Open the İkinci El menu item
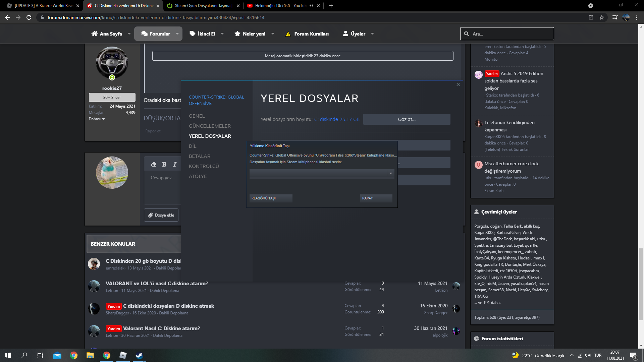Viewport: 644px width, 362px height. (202, 34)
